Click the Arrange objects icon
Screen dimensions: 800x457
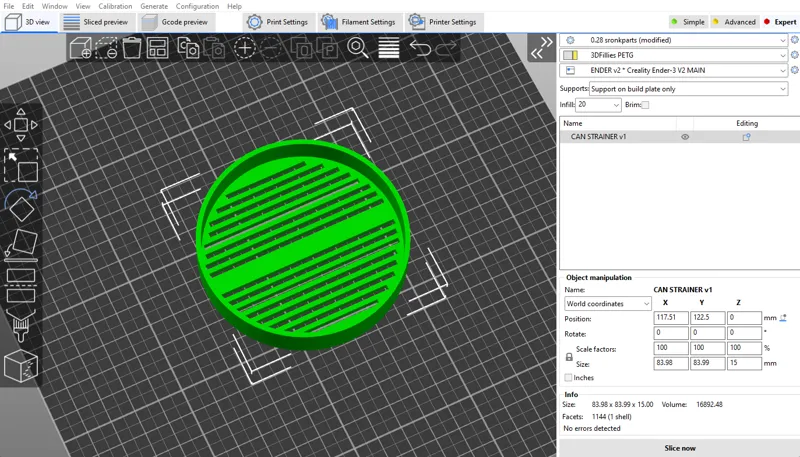pos(158,48)
